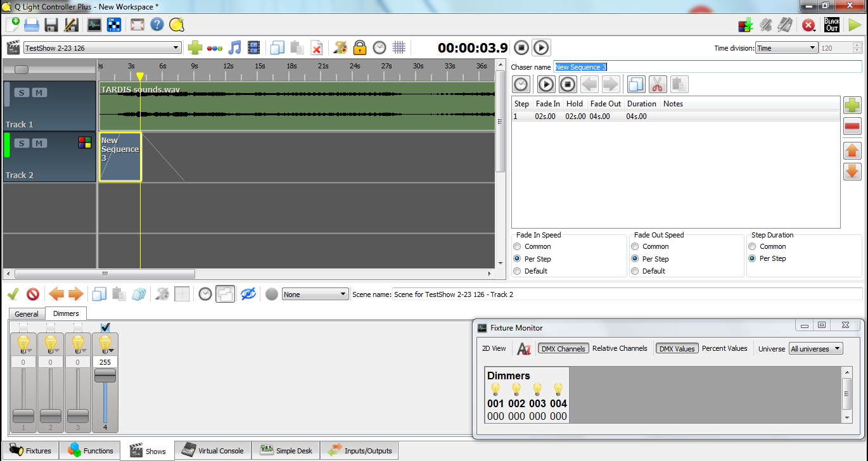This screenshot has width=868, height=461.
Task: Cut chaser step with scissors icon
Action: pos(658,84)
